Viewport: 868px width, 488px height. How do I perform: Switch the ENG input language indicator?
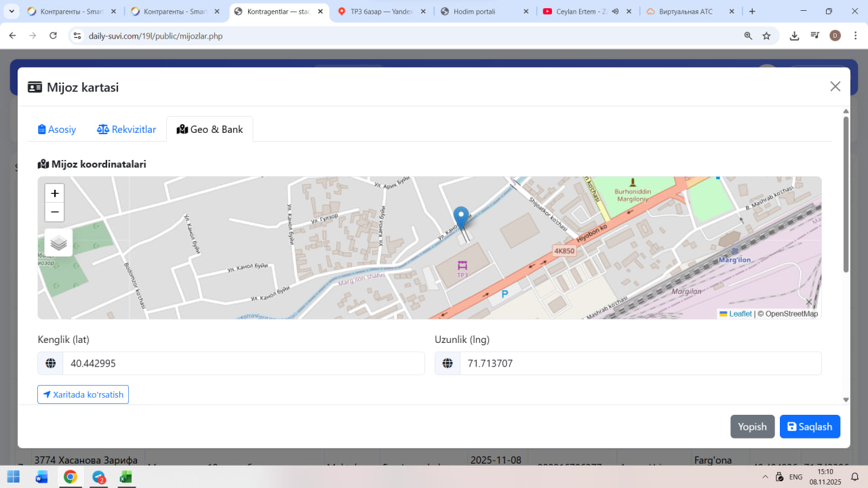795,476
